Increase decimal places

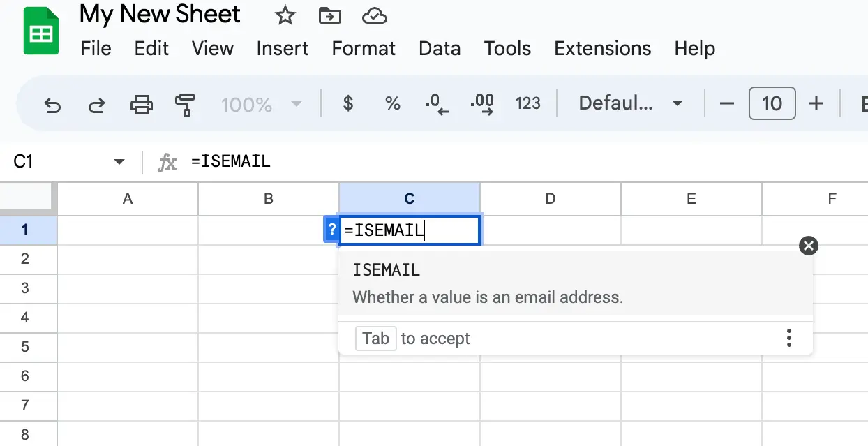[482, 103]
